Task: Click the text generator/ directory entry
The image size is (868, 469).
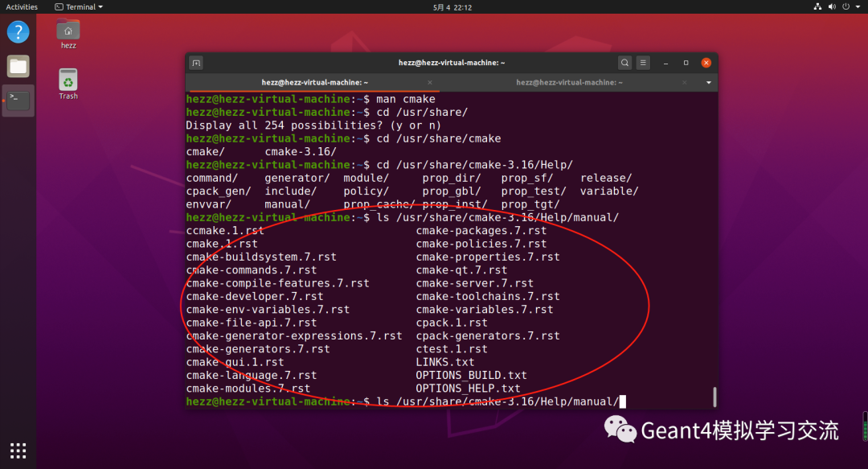Action: pyautogui.click(x=297, y=178)
